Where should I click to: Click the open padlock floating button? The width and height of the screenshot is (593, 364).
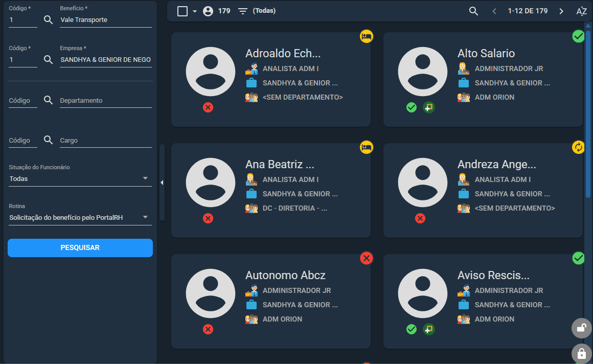[x=582, y=328]
